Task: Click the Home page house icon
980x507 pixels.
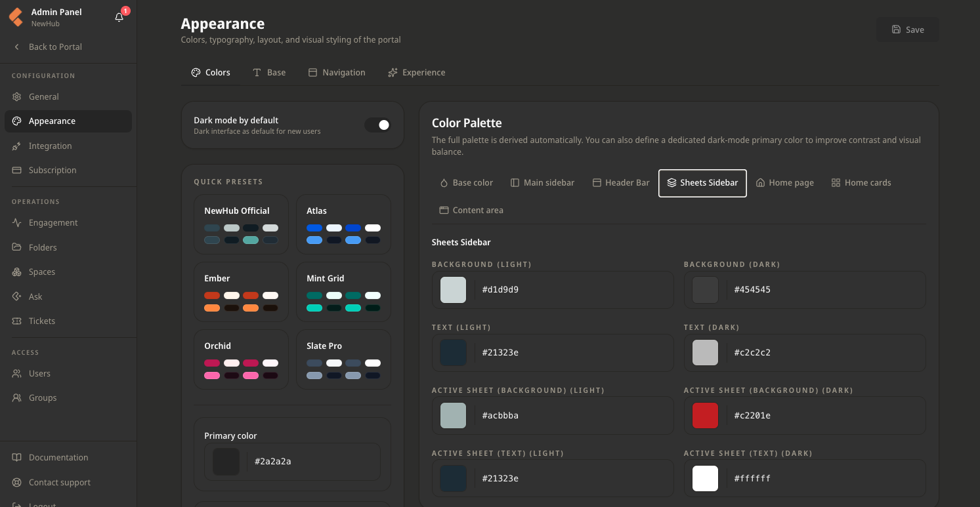Action: click(x=760, y=183)
